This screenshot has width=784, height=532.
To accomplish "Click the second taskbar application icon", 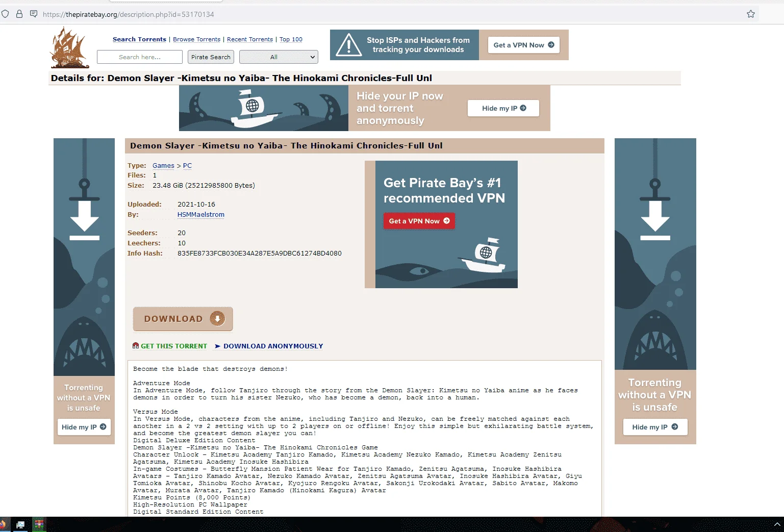I will point(20,524).
